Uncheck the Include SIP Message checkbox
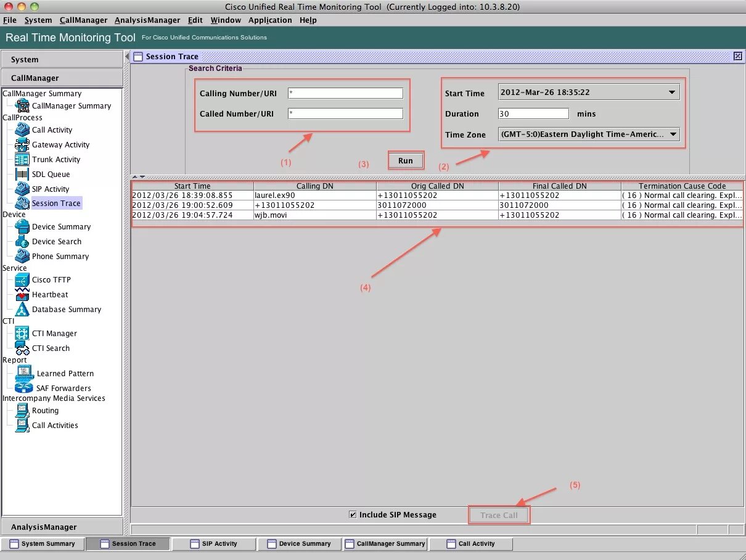Screen dimensions: 746x560 click(x=353, y=514)
